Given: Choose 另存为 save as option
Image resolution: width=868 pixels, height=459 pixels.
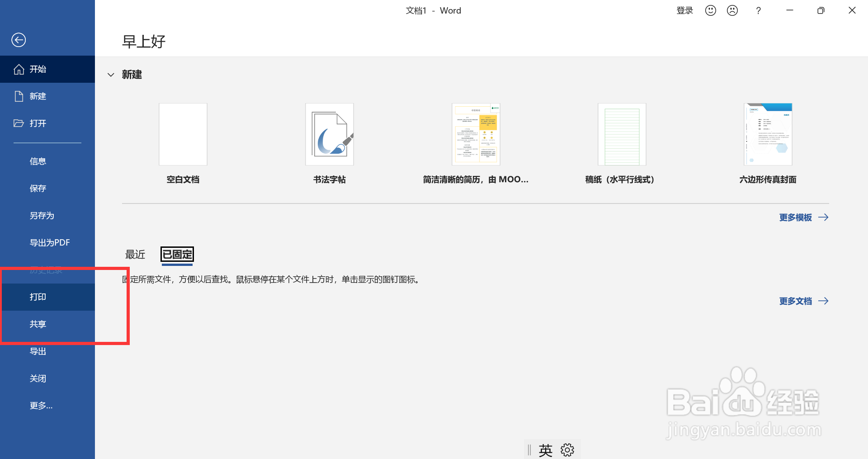Looking at the screenshot, I should pyautogui.click(x=47, y=216).
